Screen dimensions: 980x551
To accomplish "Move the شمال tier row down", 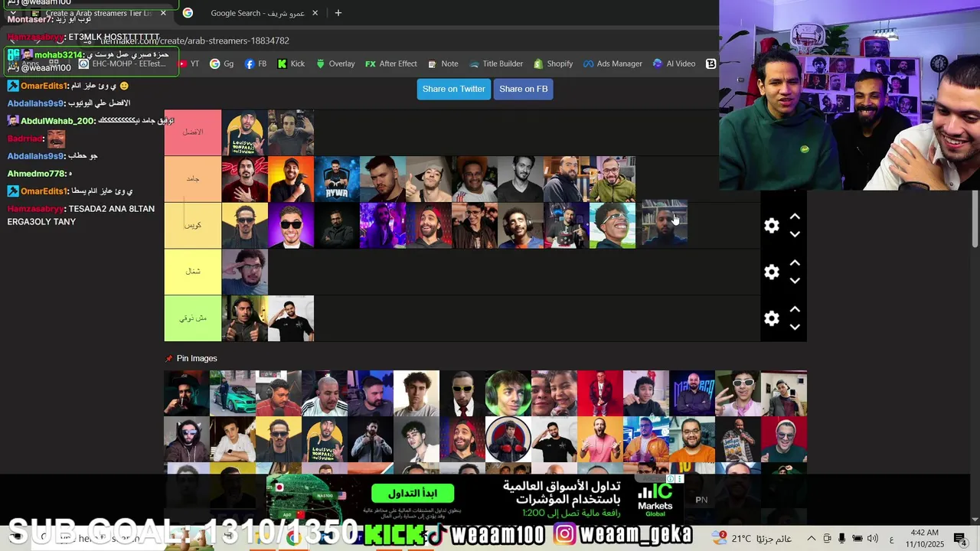I will click(x=795, y=281).
